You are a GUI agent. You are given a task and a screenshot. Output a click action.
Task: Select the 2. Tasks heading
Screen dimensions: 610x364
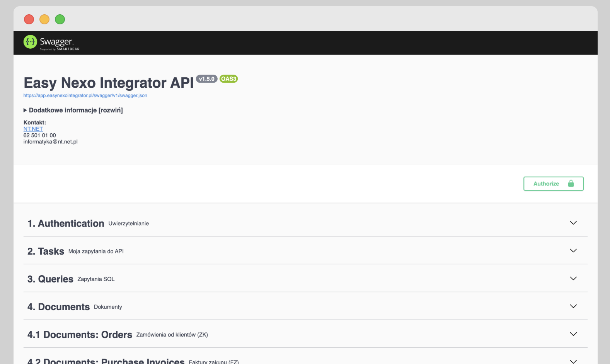[x=46, y=251]
